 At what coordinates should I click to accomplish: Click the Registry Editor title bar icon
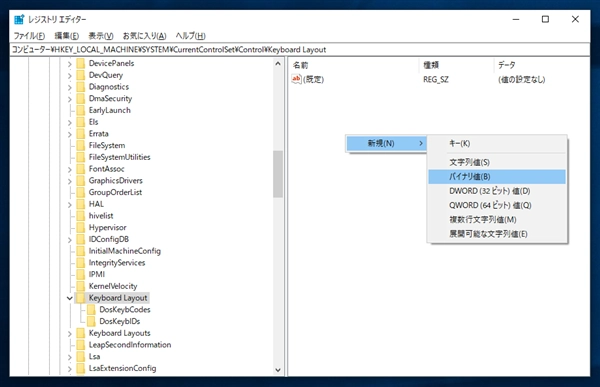tap(19, 19)
